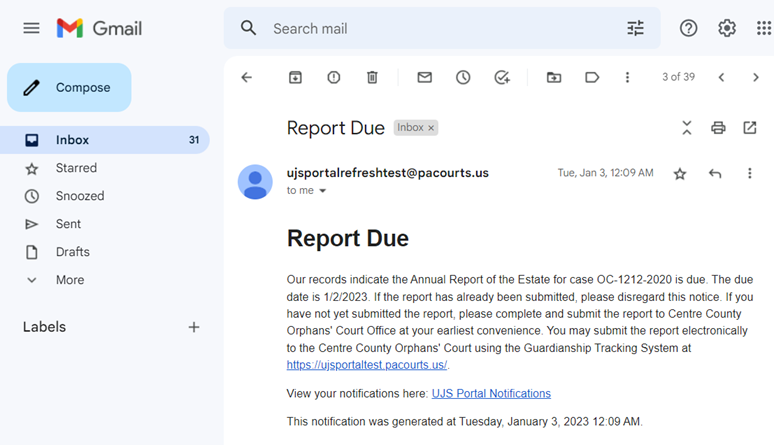774x445 pixels.
Task: Create a new label with plus icon
Action: [x=194, y=327]
